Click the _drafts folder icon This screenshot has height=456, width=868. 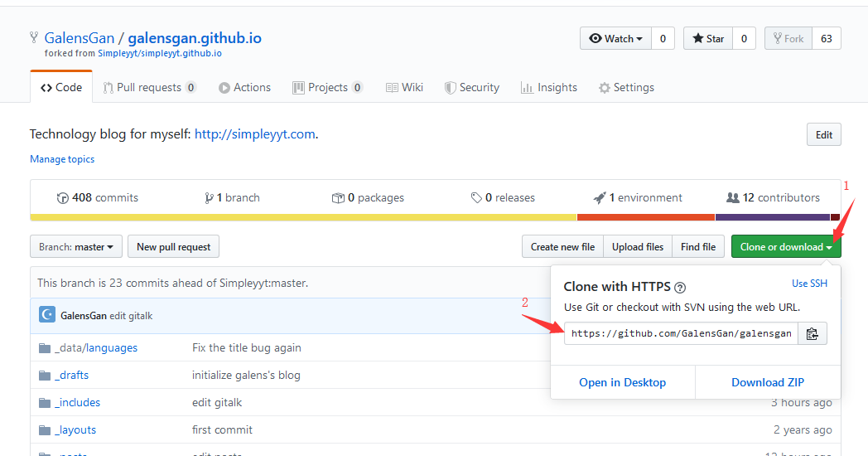(45, 376)
